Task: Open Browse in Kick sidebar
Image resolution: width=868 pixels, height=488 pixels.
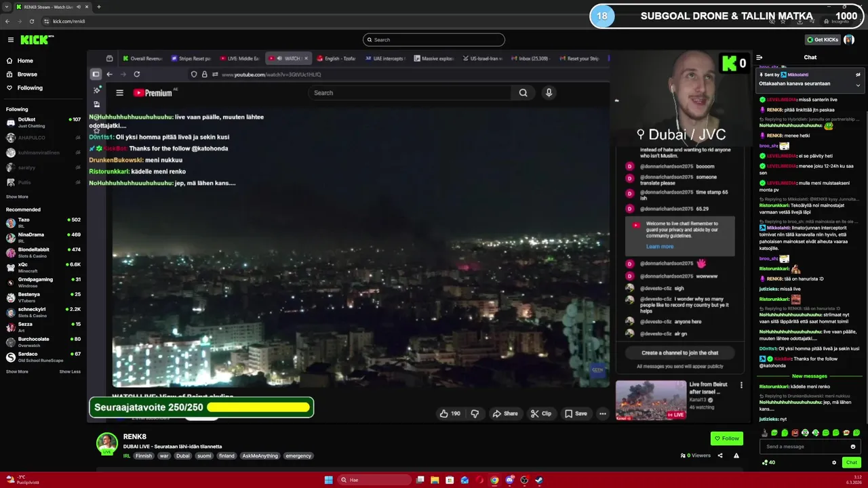Action: (27, 75)
